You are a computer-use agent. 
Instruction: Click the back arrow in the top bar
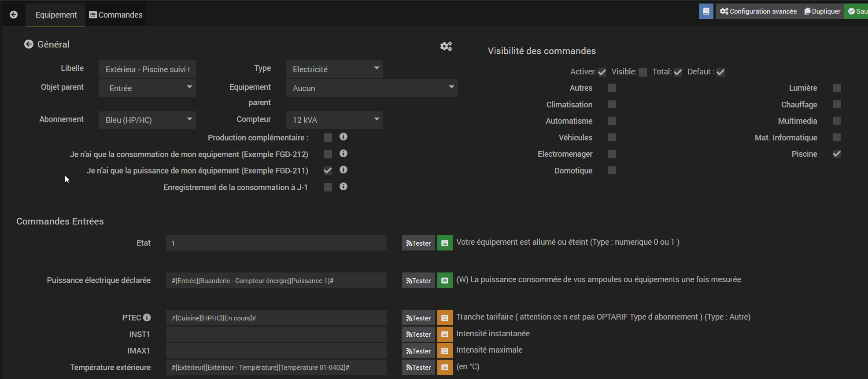(x=14, y=15)
